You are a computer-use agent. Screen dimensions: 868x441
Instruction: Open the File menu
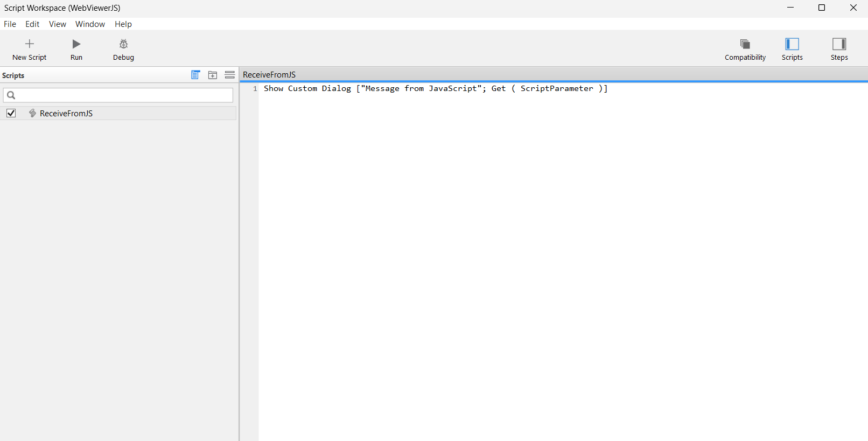(10, 24)
